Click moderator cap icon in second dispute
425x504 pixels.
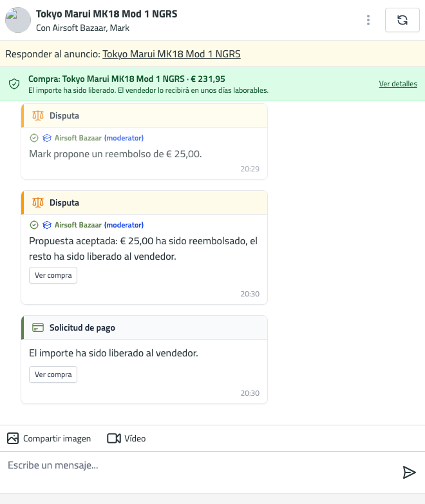point(47,225)
